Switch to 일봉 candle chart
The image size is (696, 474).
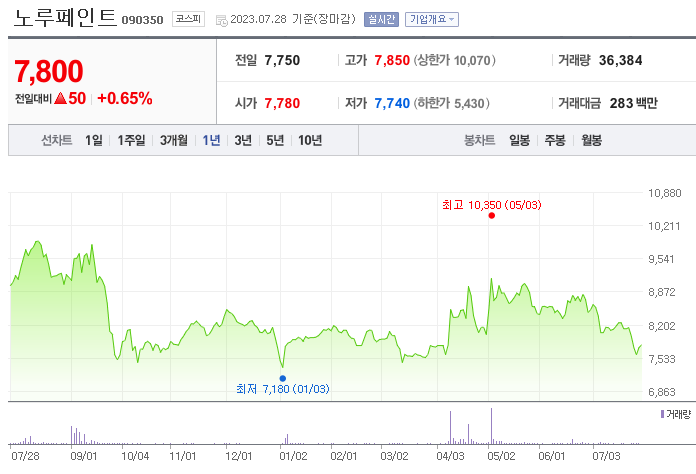tap(519, 140)
